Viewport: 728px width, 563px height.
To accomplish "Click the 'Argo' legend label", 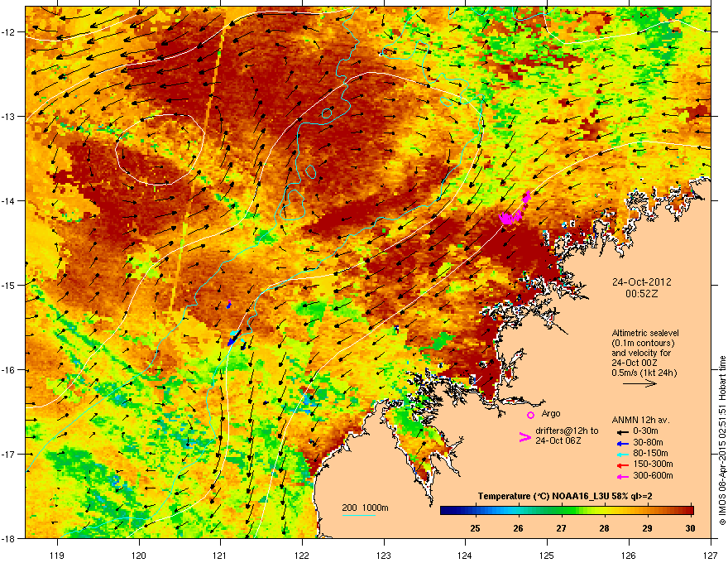I will [551, 413].
